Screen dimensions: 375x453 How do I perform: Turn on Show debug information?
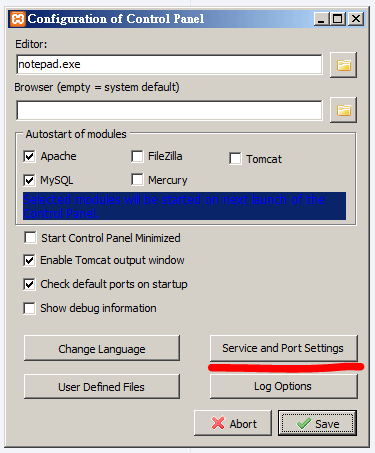click(29, 308)
